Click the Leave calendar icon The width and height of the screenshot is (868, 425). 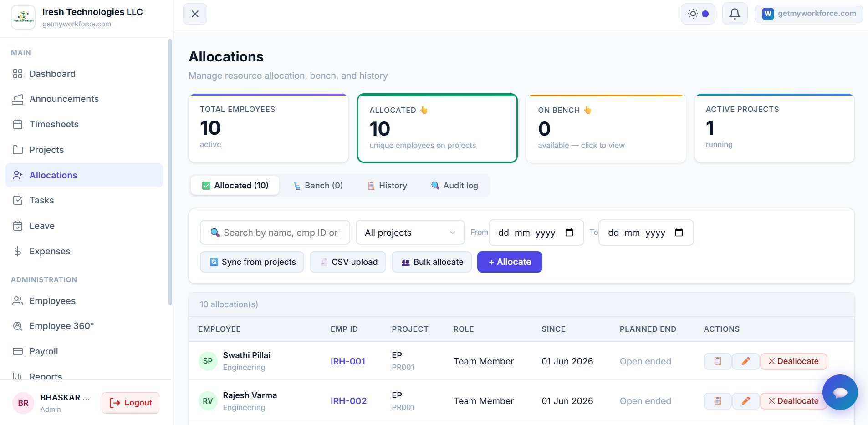(18, 226)
